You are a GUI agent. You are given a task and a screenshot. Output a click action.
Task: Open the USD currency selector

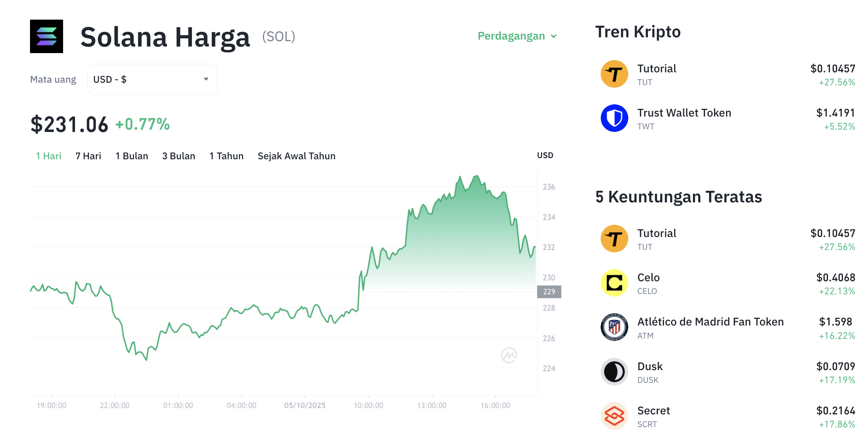152,79
